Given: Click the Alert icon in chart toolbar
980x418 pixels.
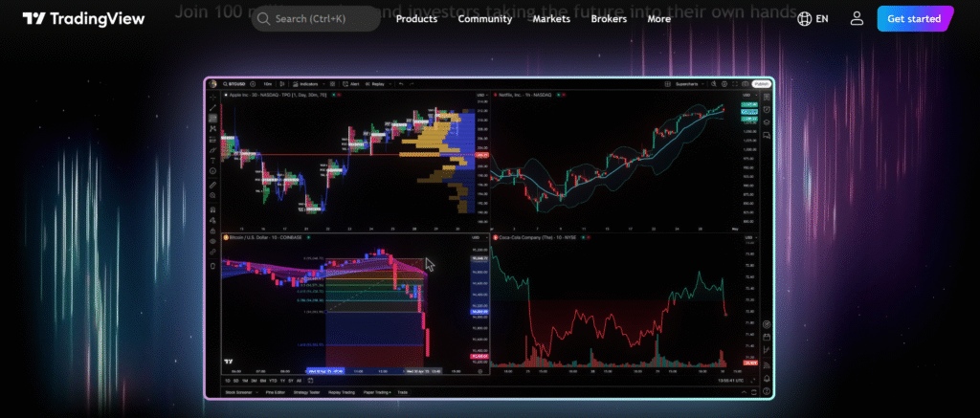Looking at the screenshot, I should pos(351,84).
